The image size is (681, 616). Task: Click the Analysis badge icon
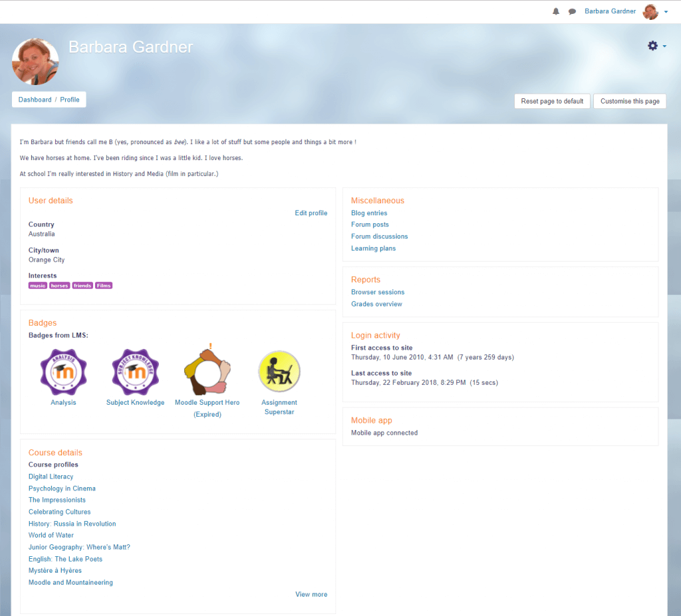pyautogui.click(x=63, y=371)
